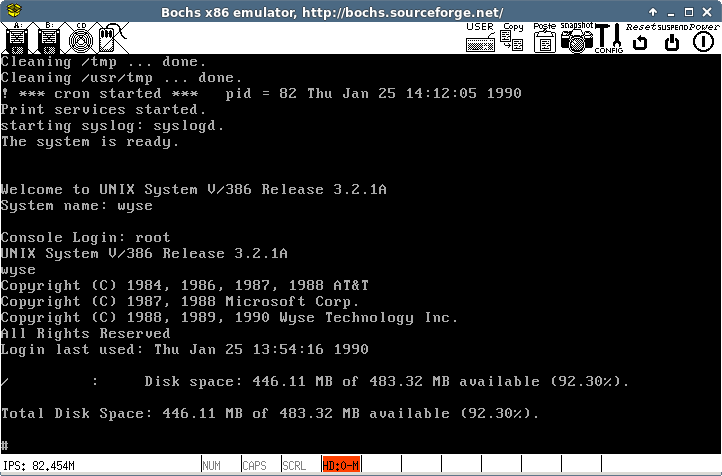Click the window title Bochs x86 emulator

point(332,12)
